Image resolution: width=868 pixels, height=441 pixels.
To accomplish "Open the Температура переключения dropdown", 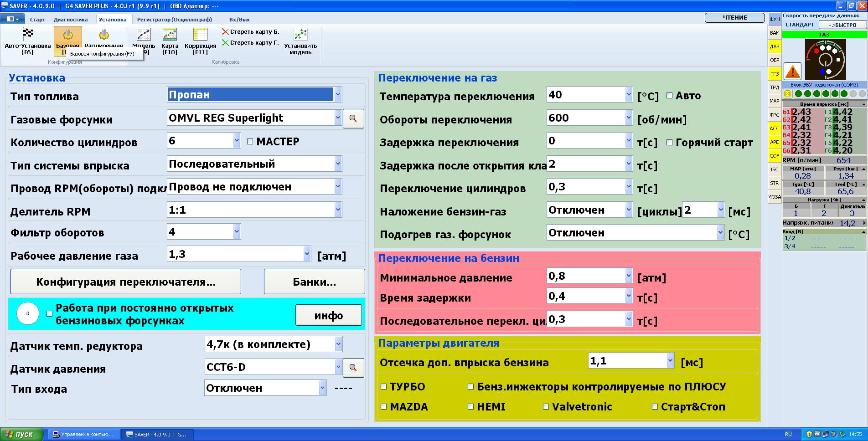I will 629,95.
